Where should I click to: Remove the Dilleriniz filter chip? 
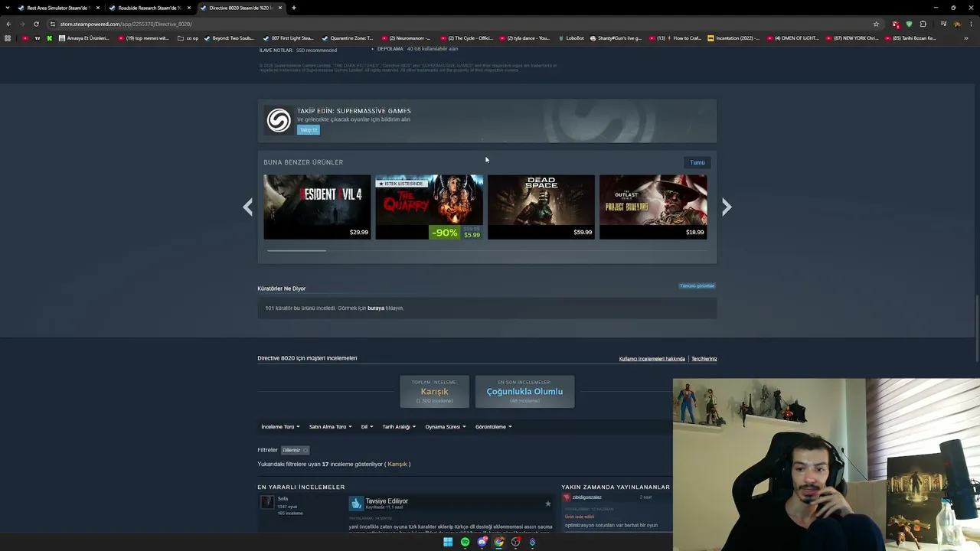point(305,450)
